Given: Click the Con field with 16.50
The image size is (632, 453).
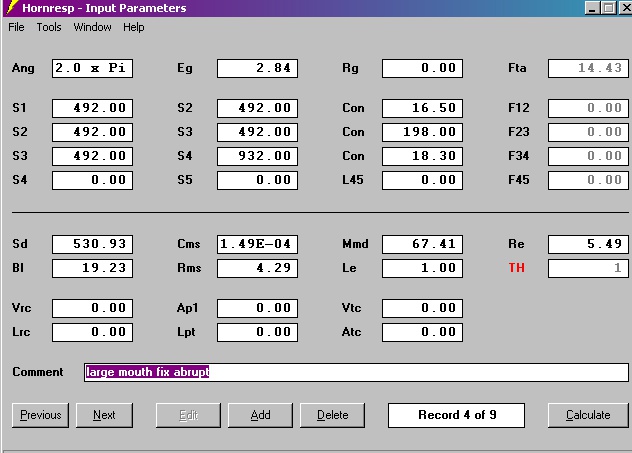Looking at the screenshot, I should 422,108.
